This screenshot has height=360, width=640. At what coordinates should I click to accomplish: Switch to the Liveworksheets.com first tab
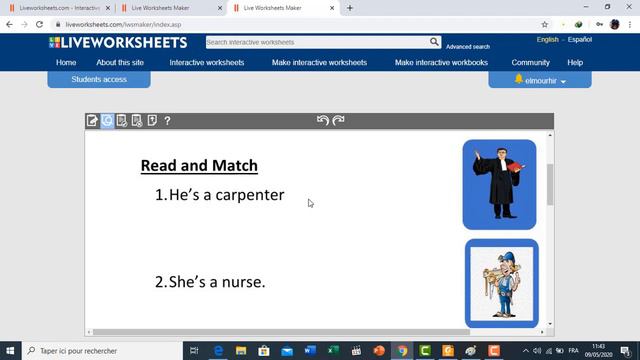59,8
